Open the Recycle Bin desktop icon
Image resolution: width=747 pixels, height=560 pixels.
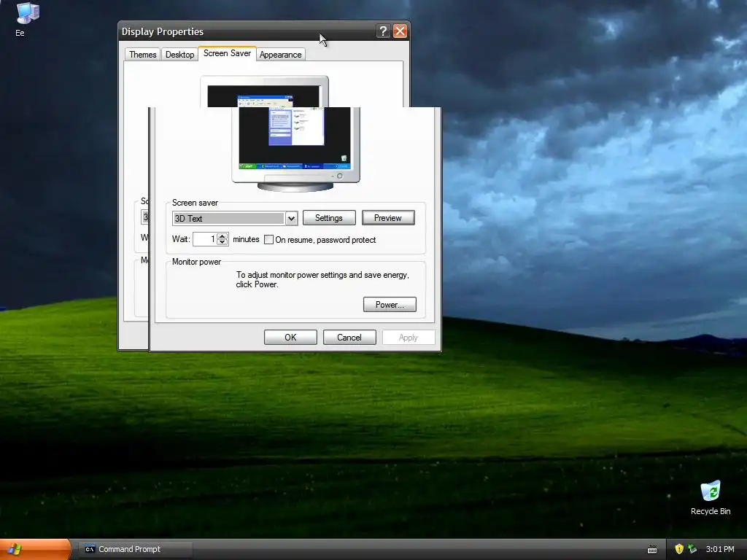711,497
